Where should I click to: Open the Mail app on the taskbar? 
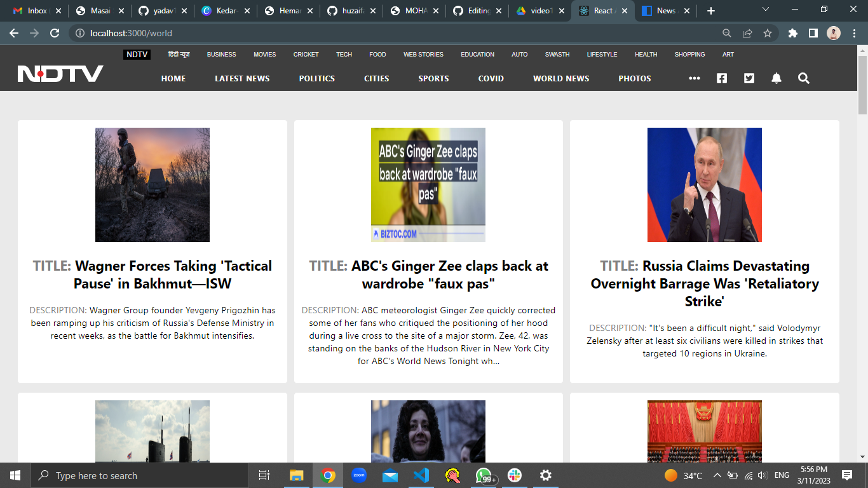[x=390, y=475]
